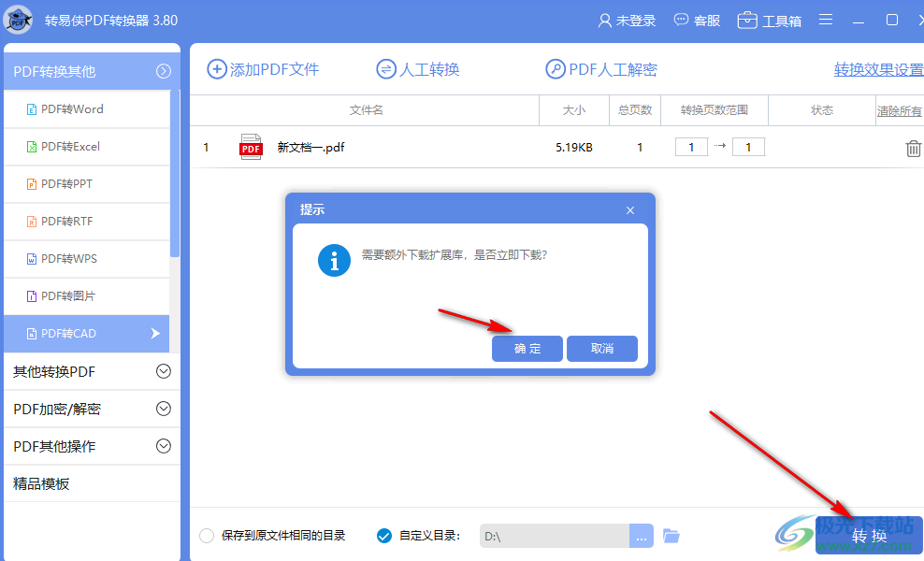The width and height of the screenshot is (924, 561).
Task: Delete 新文档一.pdf using trash icon
Action: [913, 148]
